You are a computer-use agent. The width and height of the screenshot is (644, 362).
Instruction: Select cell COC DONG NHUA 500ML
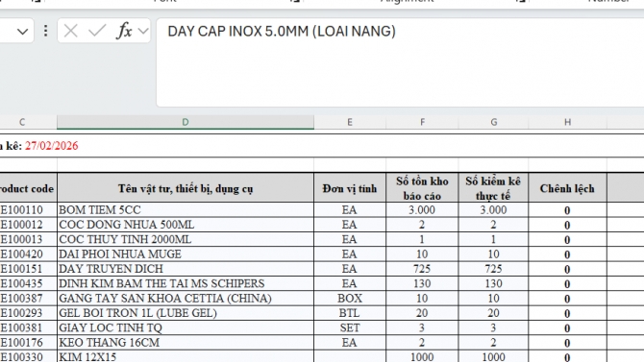point(186,225)
